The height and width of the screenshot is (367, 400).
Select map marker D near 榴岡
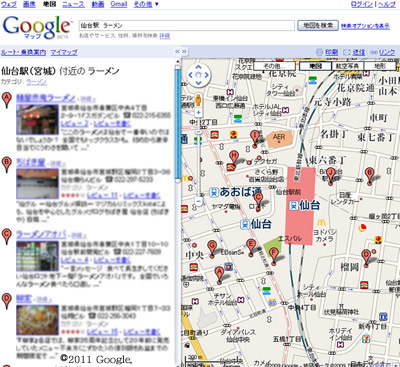tap(366, 258)
